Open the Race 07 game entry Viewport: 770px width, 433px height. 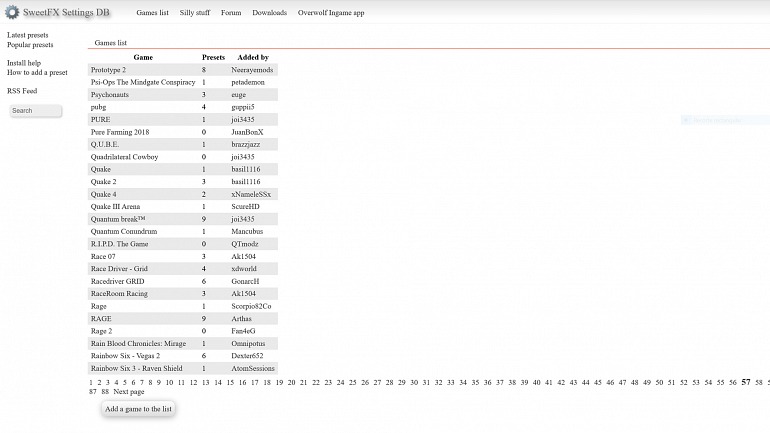click(x=103, y=256)
